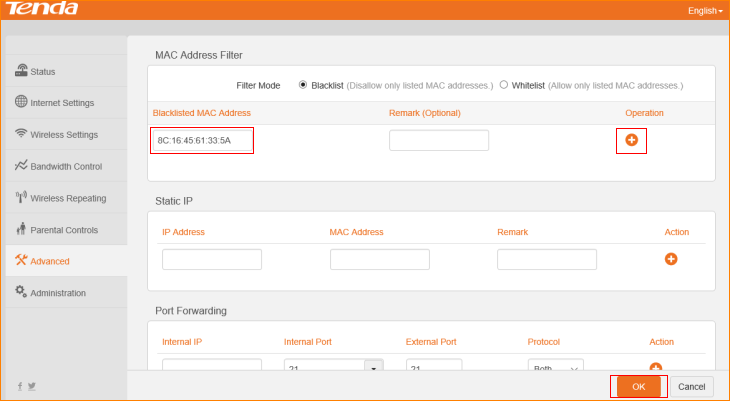Open the Protocol dropdown
Viewport: 730px width, 401px height.
click(x=555, y=369)
